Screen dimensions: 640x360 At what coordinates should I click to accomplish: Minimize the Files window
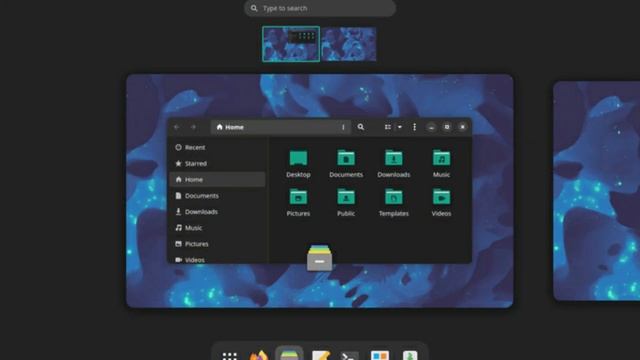(431, 127)
